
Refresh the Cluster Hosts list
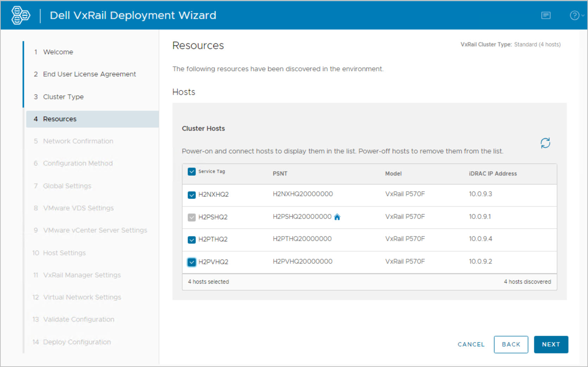pos(545,143)
